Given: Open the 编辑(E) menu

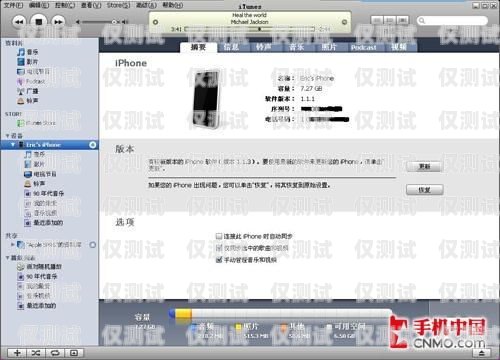Looking at the screenshot, I should tap(39, 5).
